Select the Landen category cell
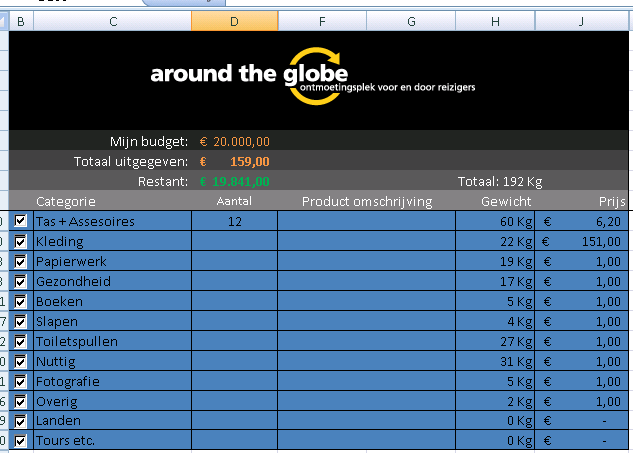This screenshot has width=633, height=453. (113, 421)
